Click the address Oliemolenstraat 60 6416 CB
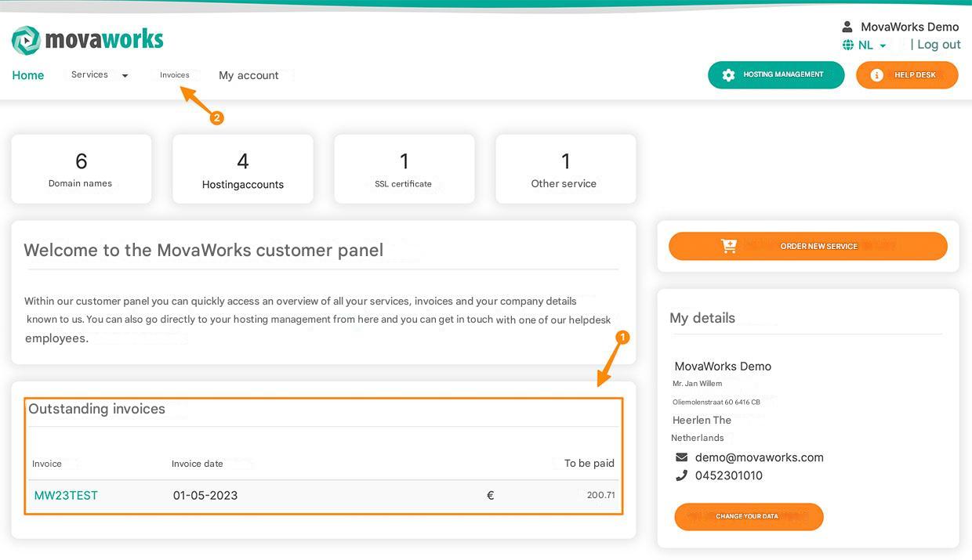The image size is (972, 560). pos(716,402)
